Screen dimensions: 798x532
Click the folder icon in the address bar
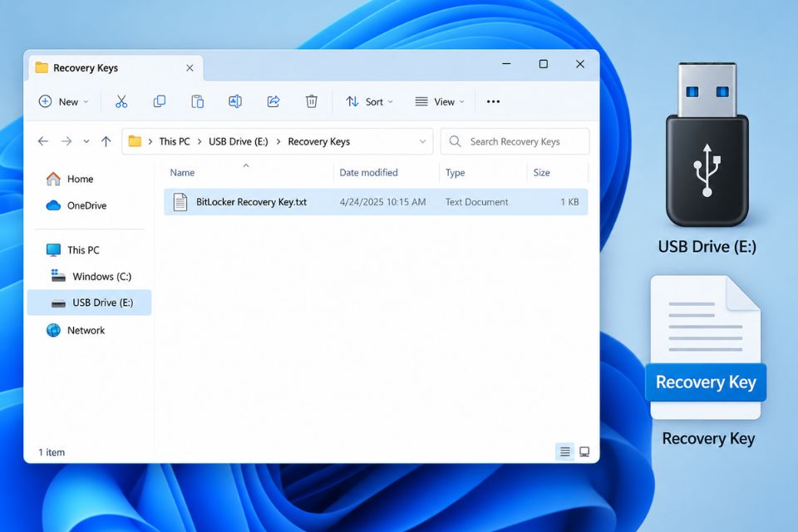(135, 141)
